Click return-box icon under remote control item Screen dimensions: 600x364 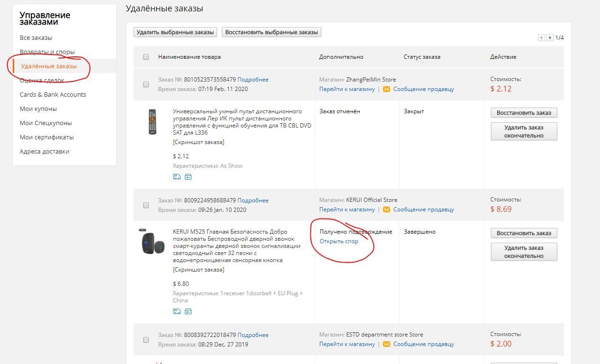click(188, 177)
